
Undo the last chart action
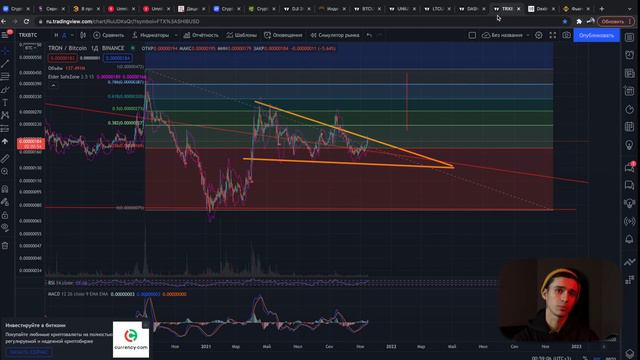(369, 35)
